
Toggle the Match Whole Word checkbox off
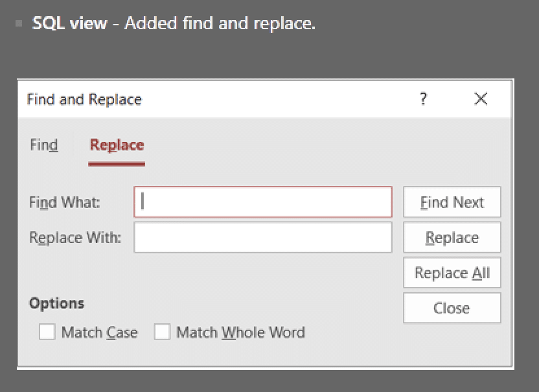pos(162,332)
